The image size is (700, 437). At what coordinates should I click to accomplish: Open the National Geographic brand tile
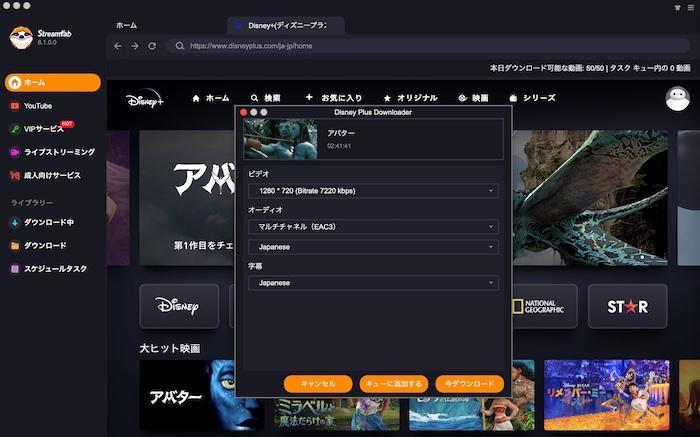pos(545,306)
